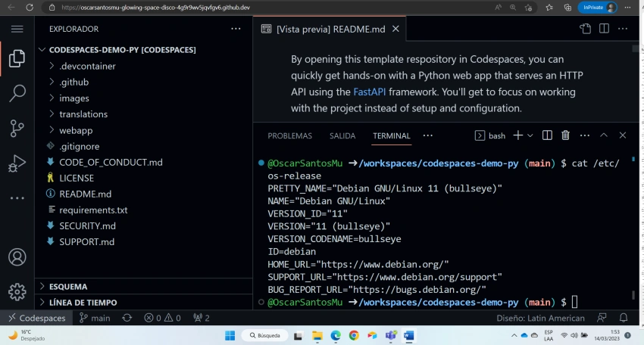Split the editor to the right
This screenshot has width=644, height=345.
pyautogui.click(x=604, y=29)
